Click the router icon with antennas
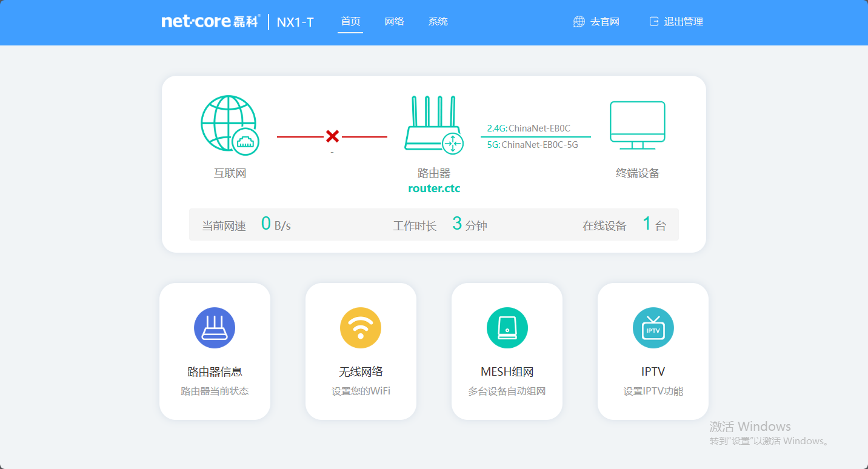 coord(434,124)
